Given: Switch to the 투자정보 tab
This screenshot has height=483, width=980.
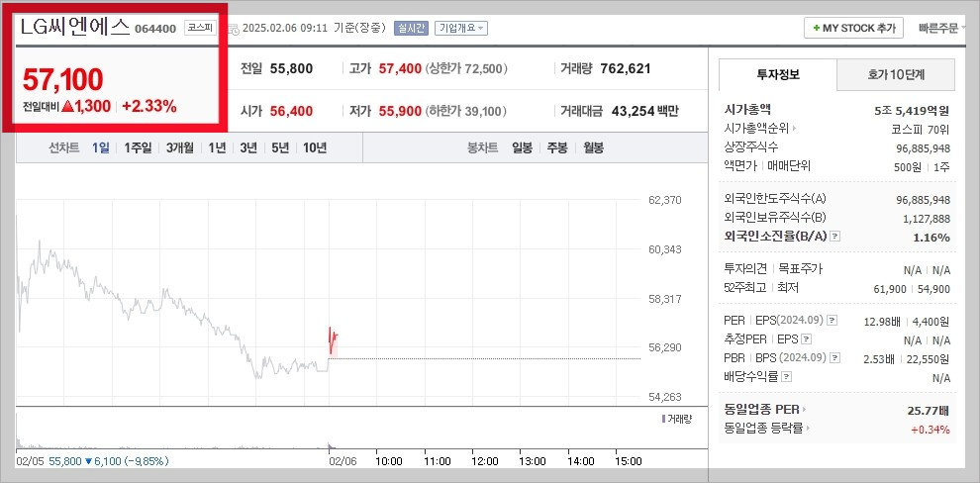Looking at the screenshot, I should (x=777, y=75).
